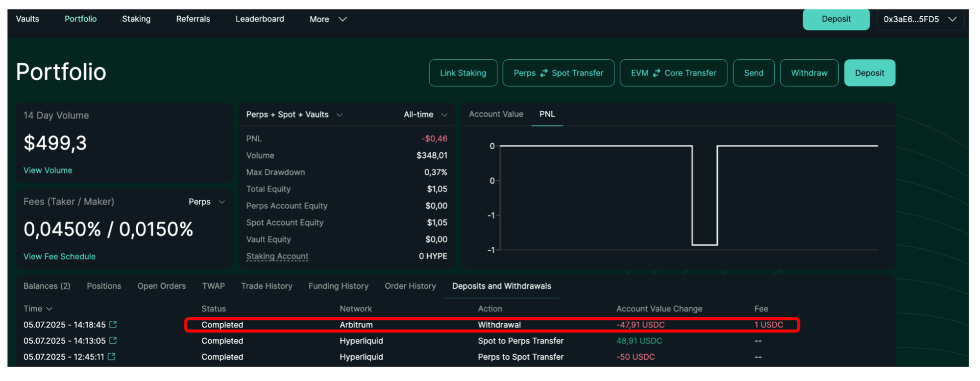The height and width of the screenshot is (381, 980).
Task: Open the Leaderboard page
Action: click(x=260, y=19)
